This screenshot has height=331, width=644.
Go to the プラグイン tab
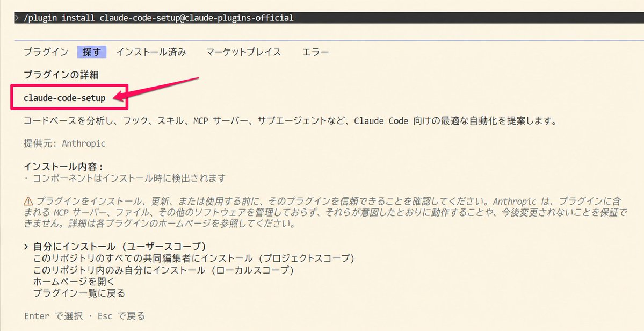point(46,52)
